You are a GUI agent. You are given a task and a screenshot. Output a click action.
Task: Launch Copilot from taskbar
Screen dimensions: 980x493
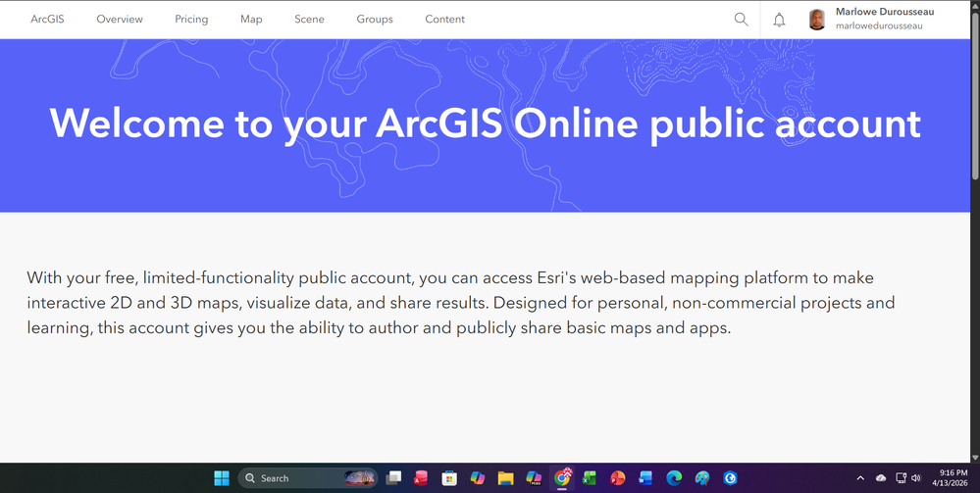click(x=478, y=478)
